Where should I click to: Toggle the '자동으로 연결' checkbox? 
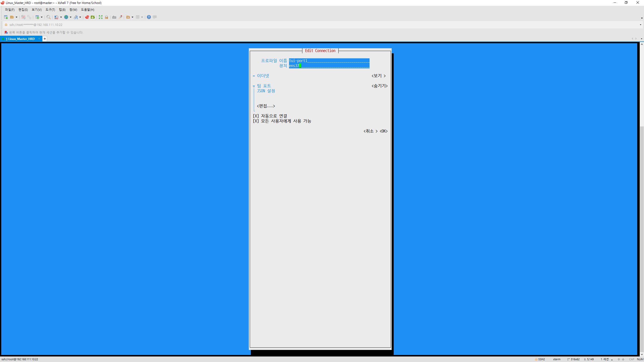click(256, 116)
